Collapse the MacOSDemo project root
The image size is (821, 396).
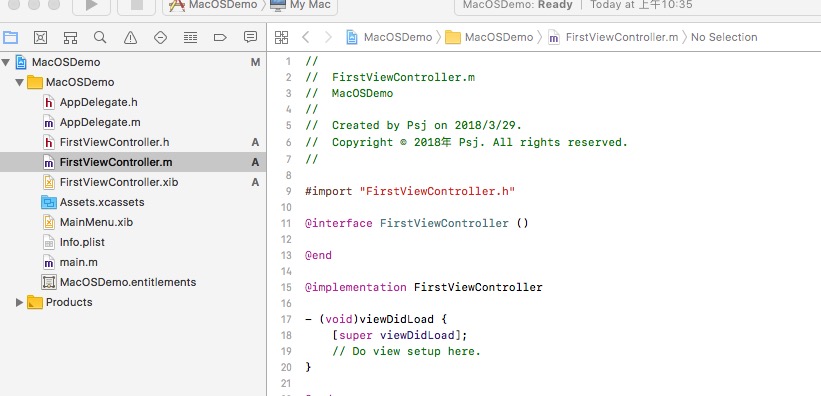[x=6, y=62]
